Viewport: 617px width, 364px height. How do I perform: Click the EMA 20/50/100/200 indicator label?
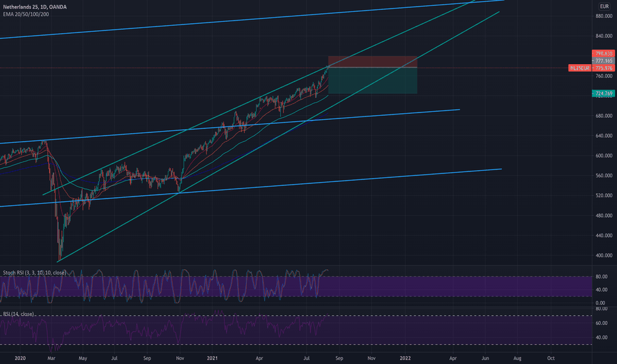coord(26,14)
